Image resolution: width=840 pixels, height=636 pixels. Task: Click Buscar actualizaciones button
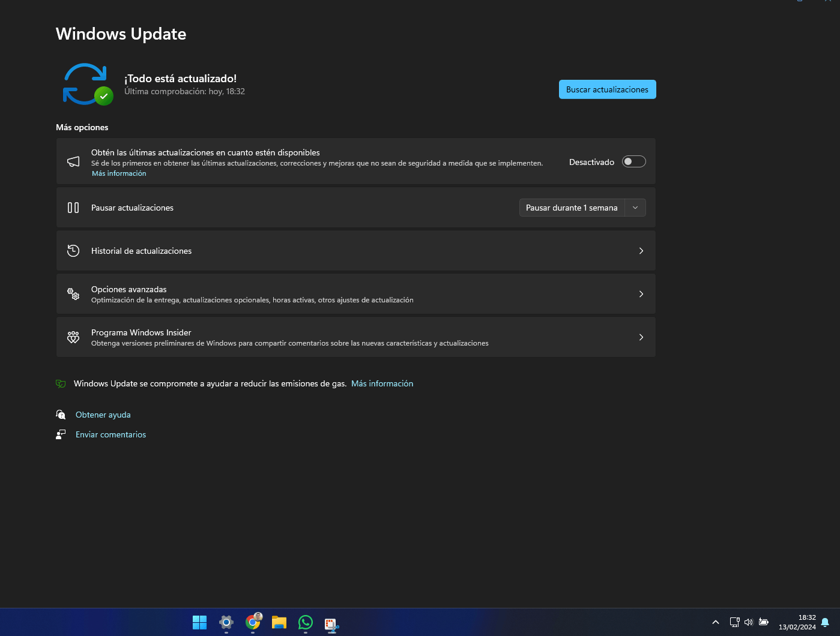[608, 89]
